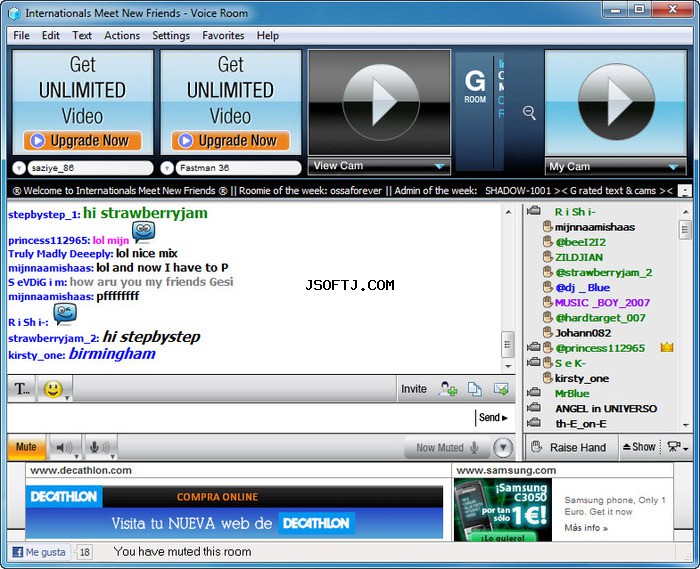Click Raise Hand button

click(570, 447)
